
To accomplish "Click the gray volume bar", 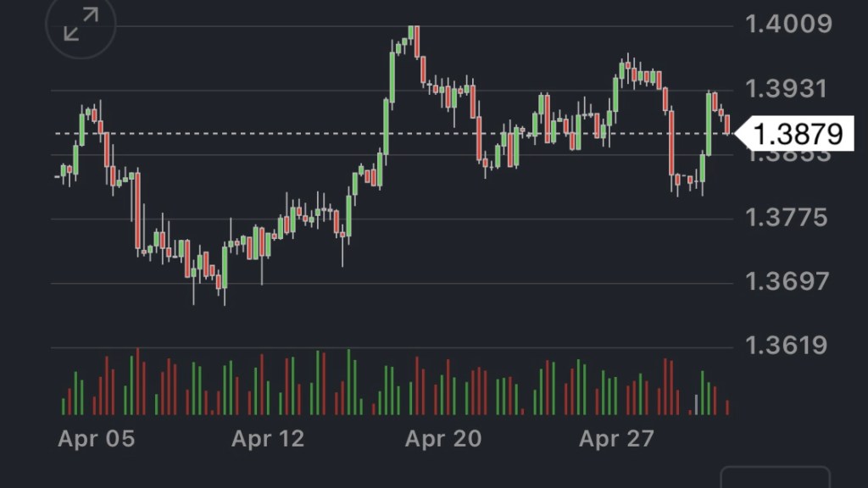I will click(x=696, y=405).
